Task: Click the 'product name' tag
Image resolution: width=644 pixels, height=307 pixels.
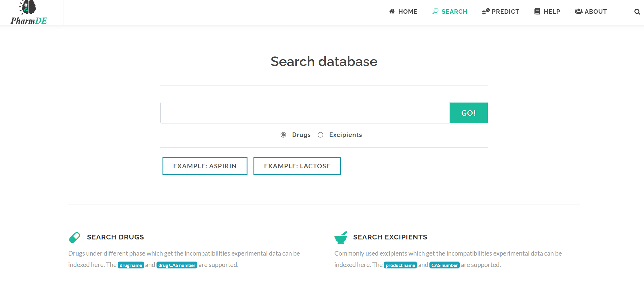Action: 400,265
